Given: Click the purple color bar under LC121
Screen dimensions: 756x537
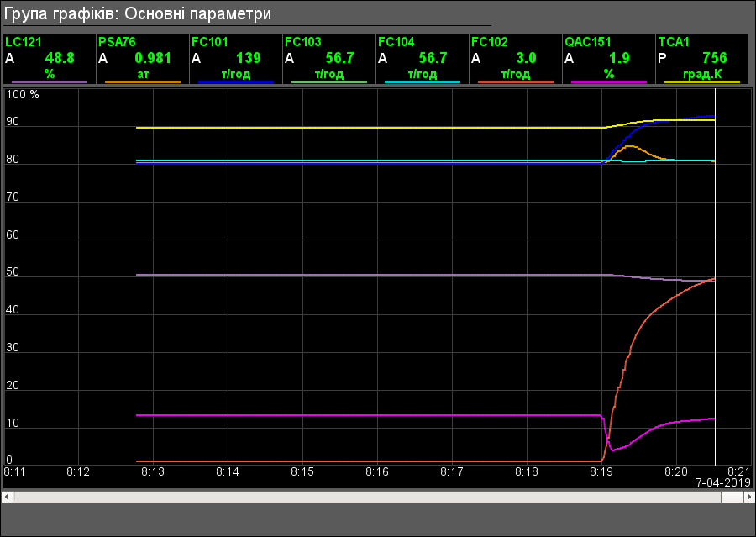Looking at the screenshot, I should [50, 82].
